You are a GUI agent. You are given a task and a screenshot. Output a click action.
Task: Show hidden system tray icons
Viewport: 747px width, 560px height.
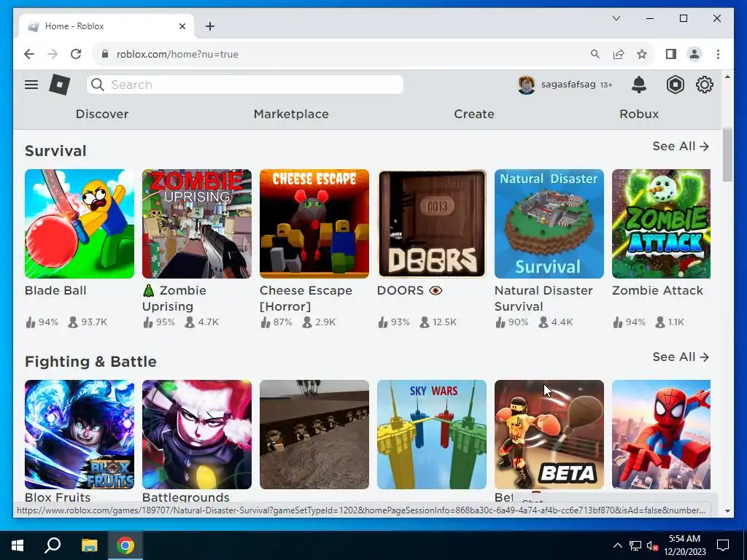coord(617,545)
